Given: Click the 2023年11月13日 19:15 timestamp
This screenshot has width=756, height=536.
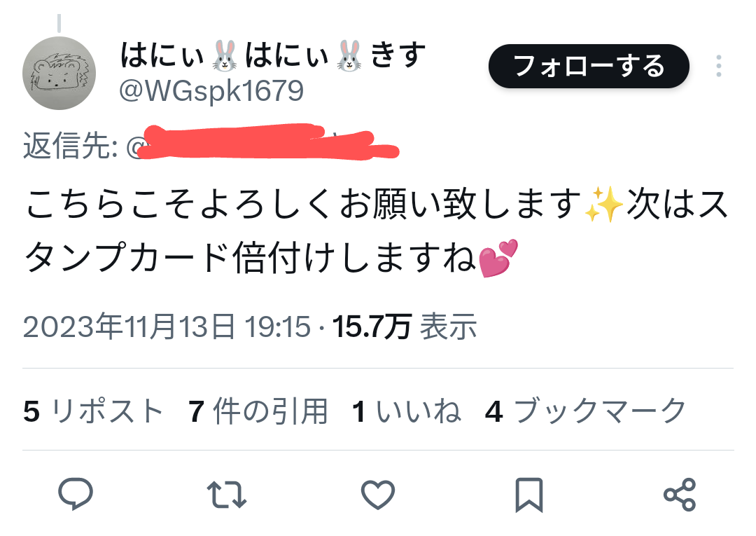Looking at the screenshot, I should pos(167,327).
